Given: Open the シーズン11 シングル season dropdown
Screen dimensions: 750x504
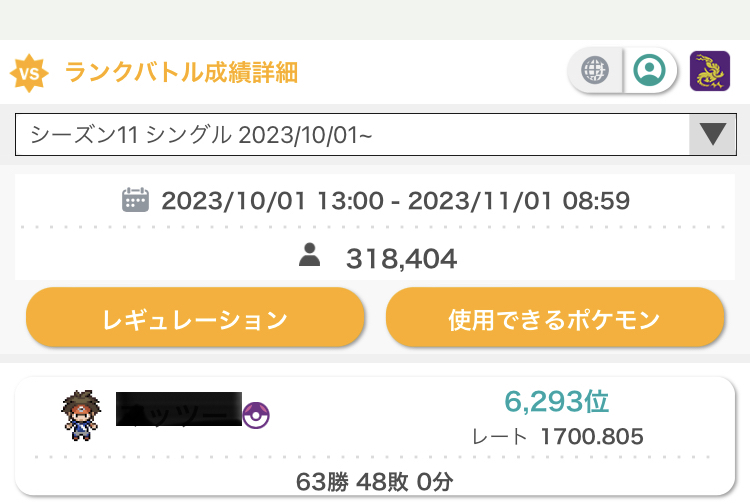Looking at the screenshot, I should tap(350, 134).
